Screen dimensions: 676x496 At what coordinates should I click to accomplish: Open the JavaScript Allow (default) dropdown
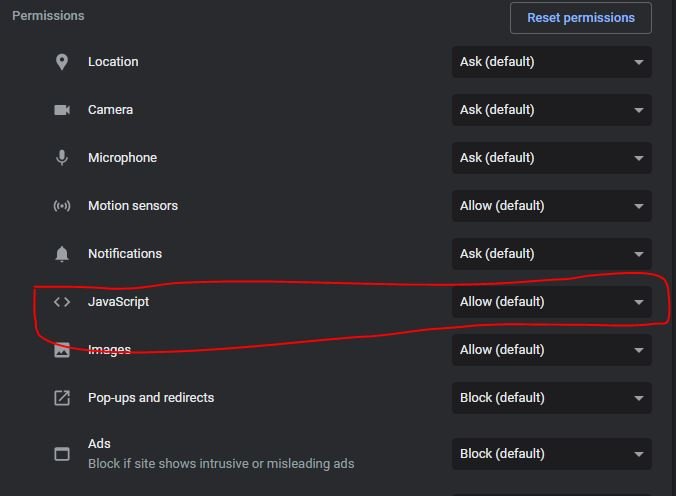[x=551, y=302]
